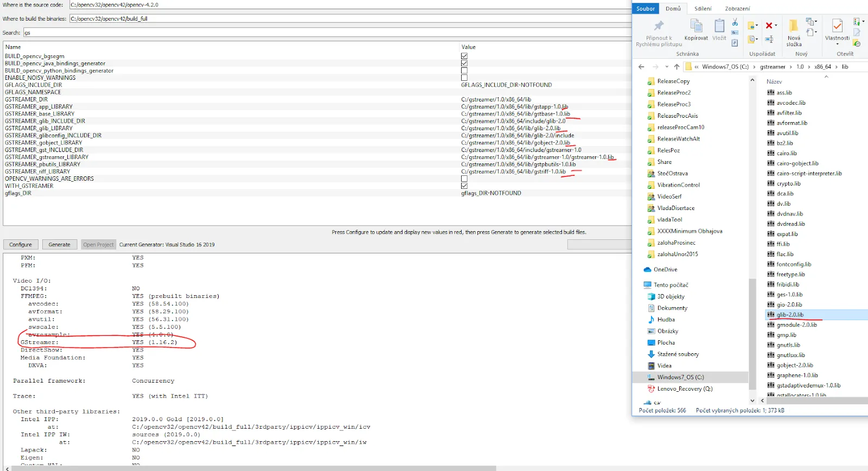Screen dimensions: 868x471
Task: Click the Open icon next to Vlastnosti
Action: click(856, 22)
